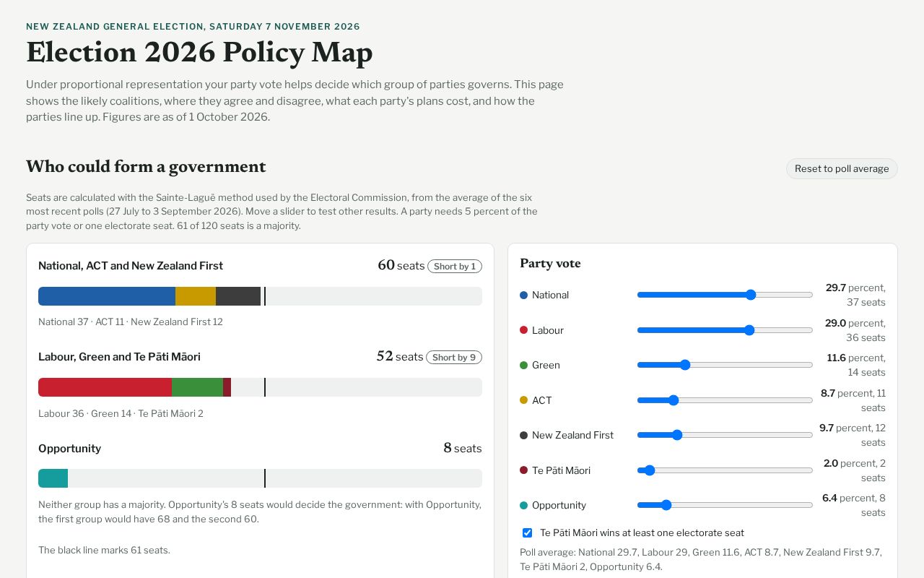Click the Green party vote slider handle
This screenshot has width=924, height=578.
685,365
